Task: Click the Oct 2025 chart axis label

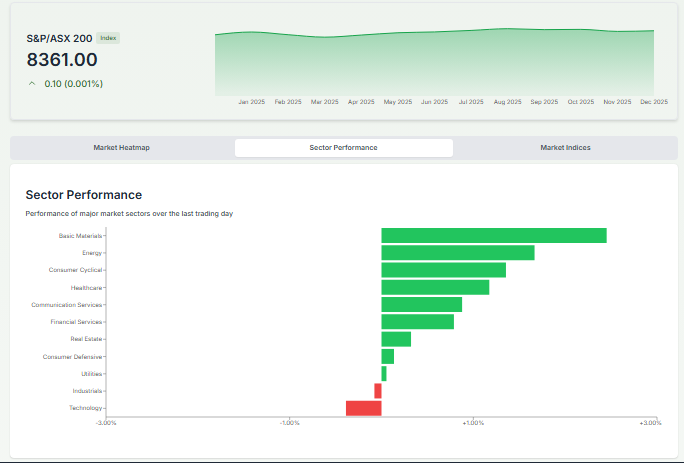Action: click(581, 102)
